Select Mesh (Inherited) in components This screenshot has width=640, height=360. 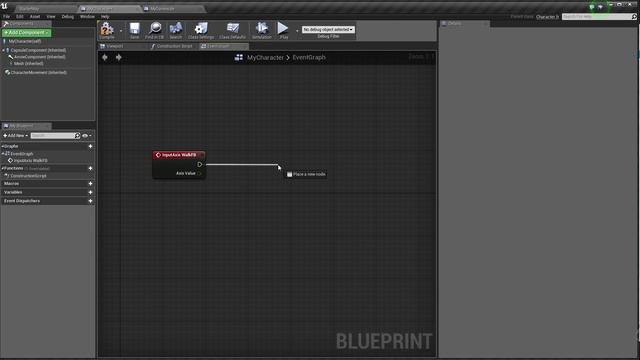pos(29,63)
